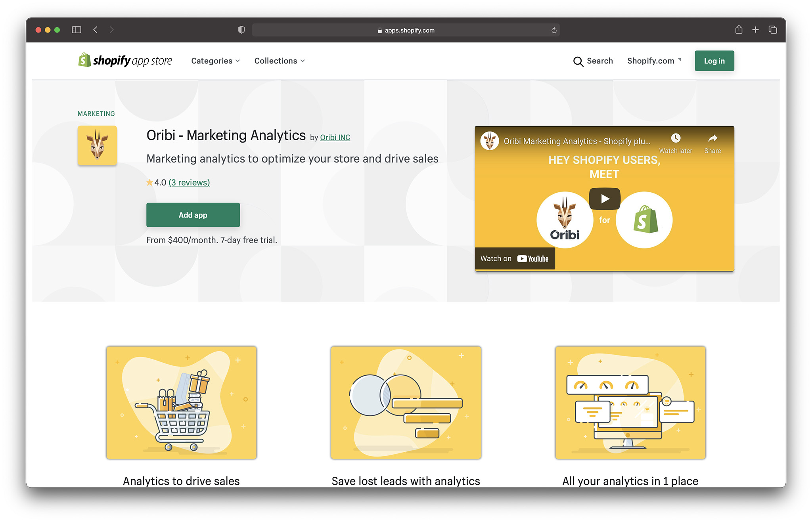Open the dashboards All your analytics thumbnail

[x=630, y=402]
